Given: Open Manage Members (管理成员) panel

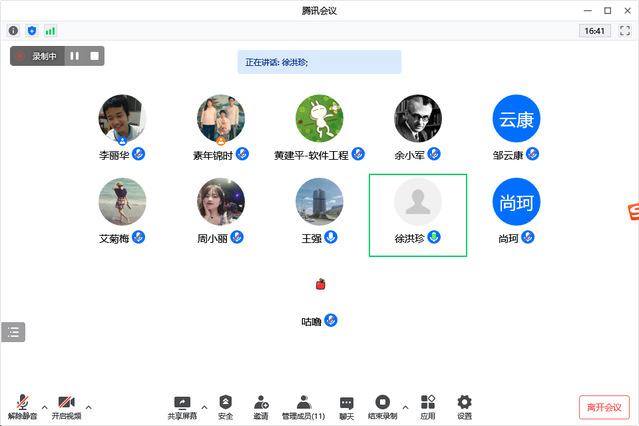Looking at the screenshot, I should click(303, 406).
